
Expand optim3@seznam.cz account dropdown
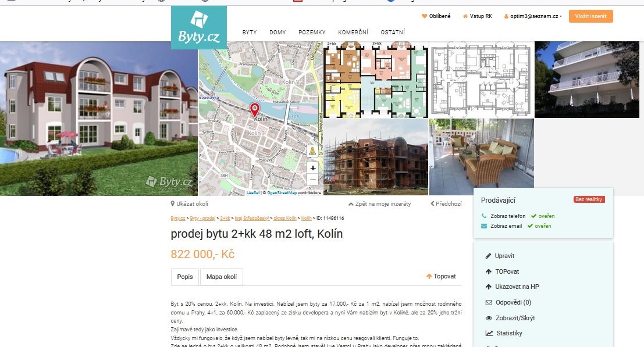pos(533,16)
